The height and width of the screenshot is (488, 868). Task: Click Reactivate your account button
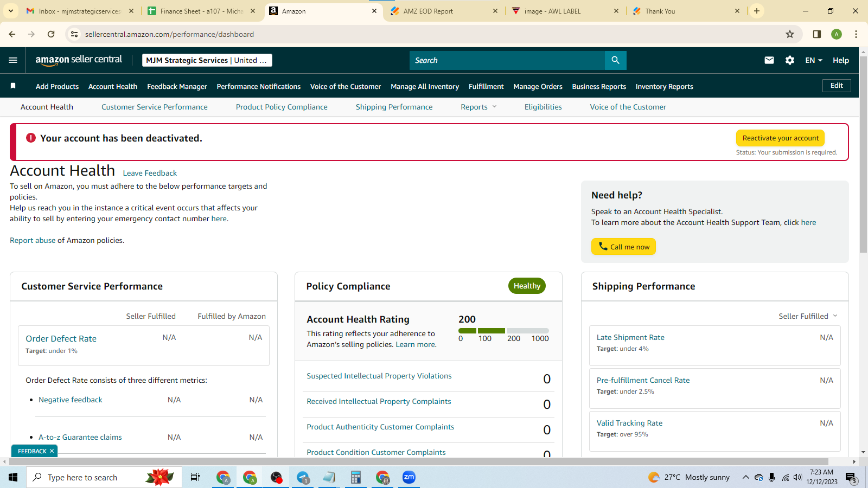click(780, 138)
